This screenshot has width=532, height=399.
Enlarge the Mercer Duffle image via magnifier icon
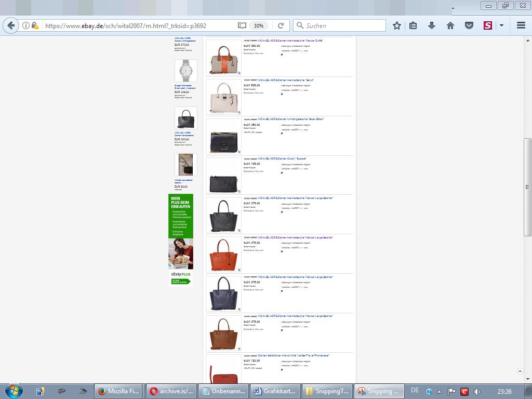[x=239, y=73]
